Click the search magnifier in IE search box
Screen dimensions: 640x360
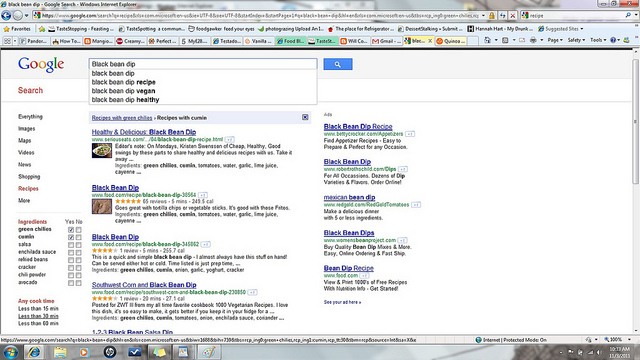pyautogui.click(x=628, y=16)
